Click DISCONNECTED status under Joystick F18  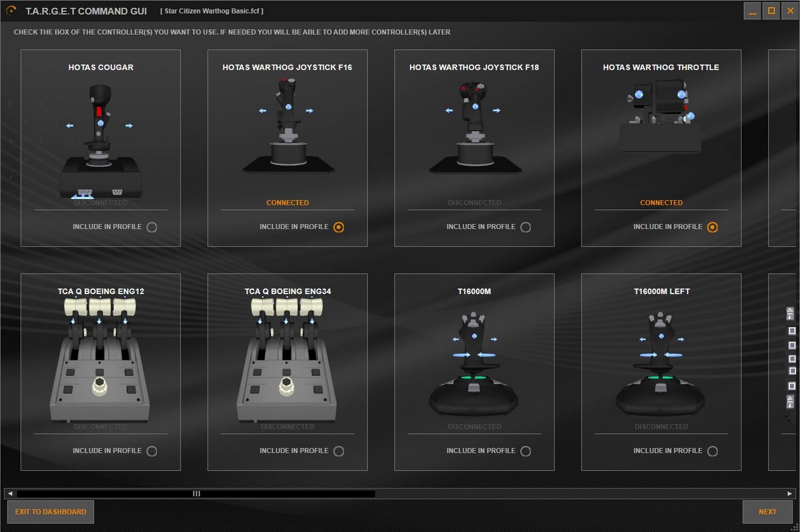[474, 203]
